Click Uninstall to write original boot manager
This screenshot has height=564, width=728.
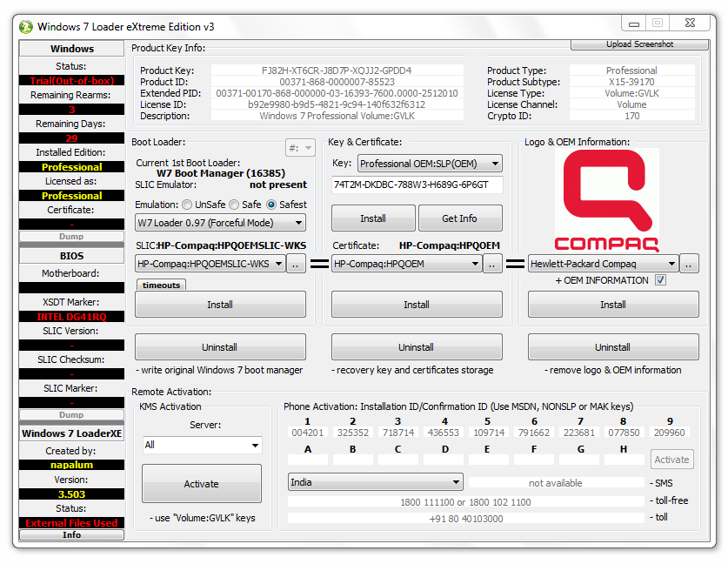[x=220, y=347]
